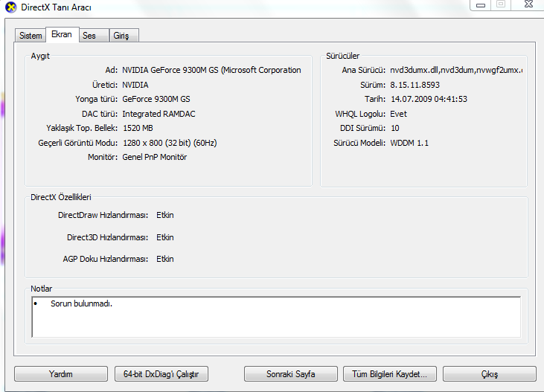Click Genel PnP Monitör value
The image size is (544, 392).
point(155,157)
